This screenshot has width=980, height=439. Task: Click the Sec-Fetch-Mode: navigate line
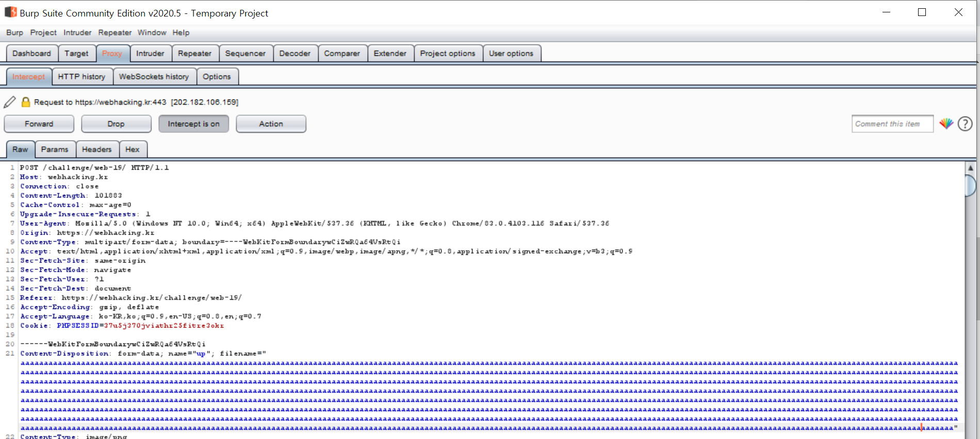(76, 270)
